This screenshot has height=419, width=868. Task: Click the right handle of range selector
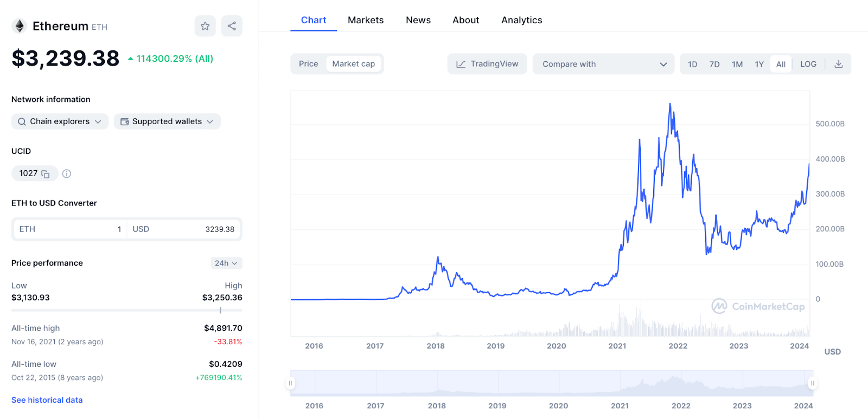pyautogui.click(x=813, y=383)
